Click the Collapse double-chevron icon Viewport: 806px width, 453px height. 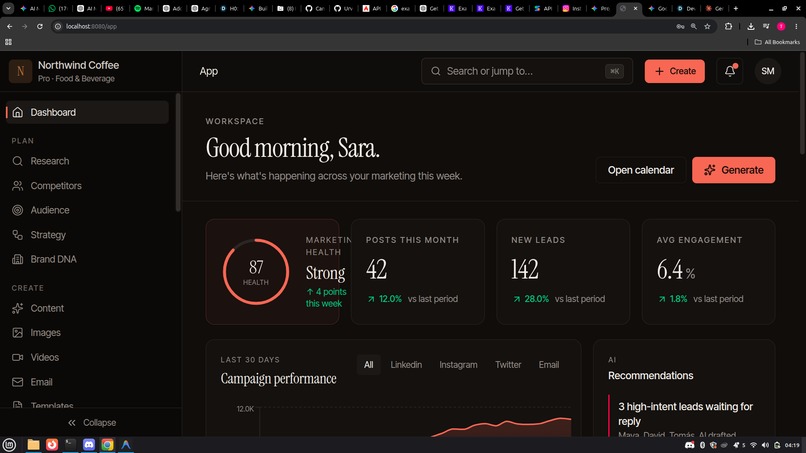(72, 423)
